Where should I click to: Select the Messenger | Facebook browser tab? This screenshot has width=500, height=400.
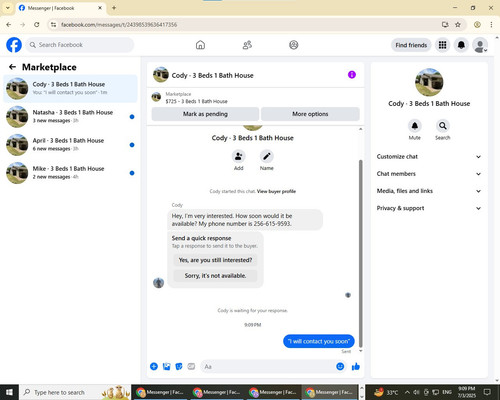coord(60,8)
